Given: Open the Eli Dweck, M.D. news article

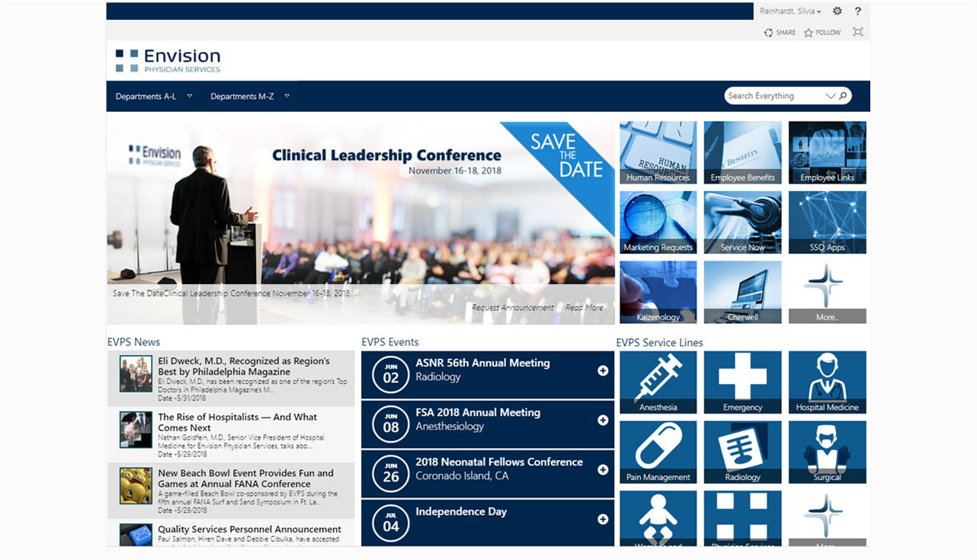Looking at the screenshot, I should 244,366.
